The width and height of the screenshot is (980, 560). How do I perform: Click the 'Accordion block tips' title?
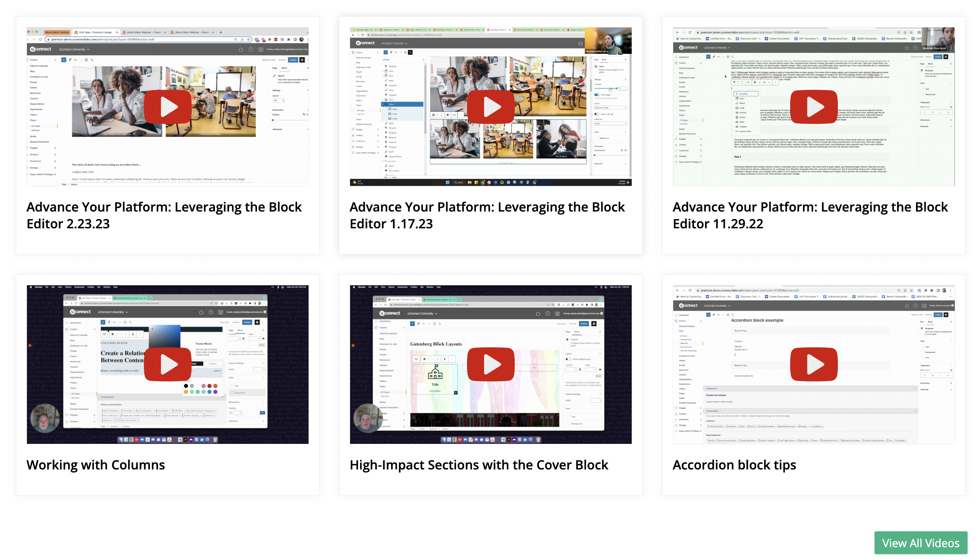tap(734, 465)
